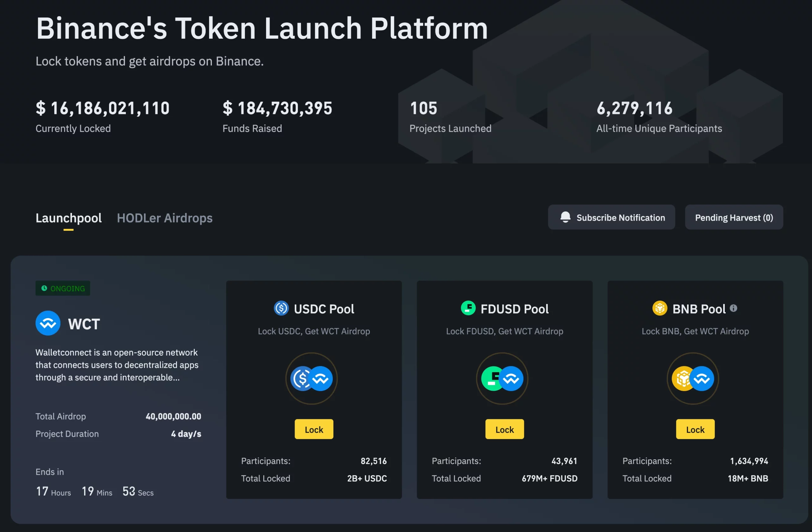Click 'Lock USDC, Get WCT Airdrop' subtitle
The width and height of the screenshot is (812, 532).
pyautogui.click(x=314, y=331)
